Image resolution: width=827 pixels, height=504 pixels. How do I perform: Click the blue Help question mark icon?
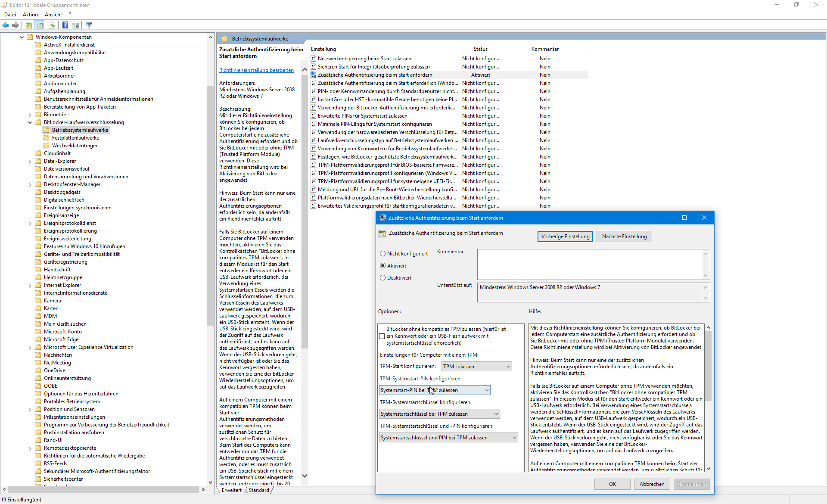click(x=65, y=25)
